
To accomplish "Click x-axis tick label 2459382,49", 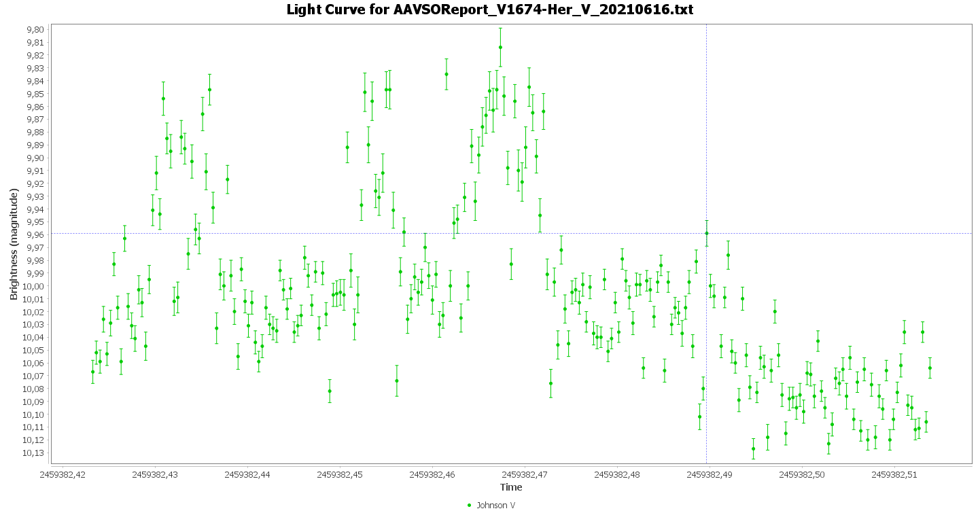I will [709, 474].
